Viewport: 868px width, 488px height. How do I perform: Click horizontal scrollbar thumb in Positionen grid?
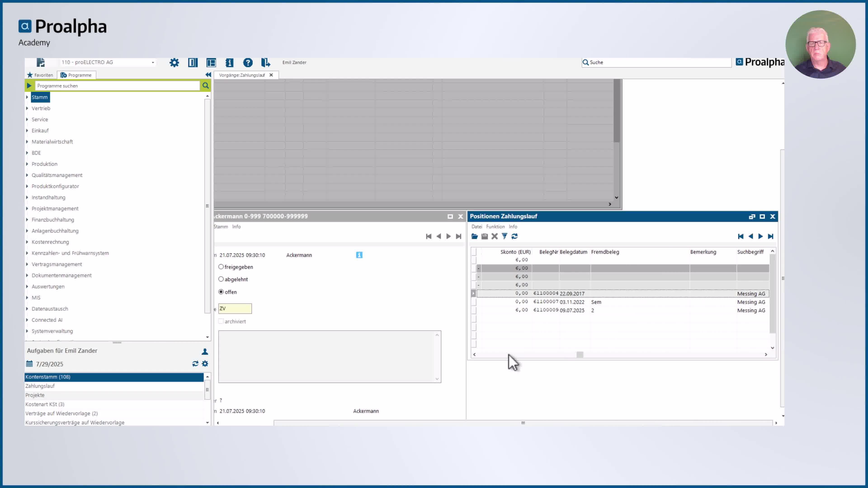click(x=580, y=354)
